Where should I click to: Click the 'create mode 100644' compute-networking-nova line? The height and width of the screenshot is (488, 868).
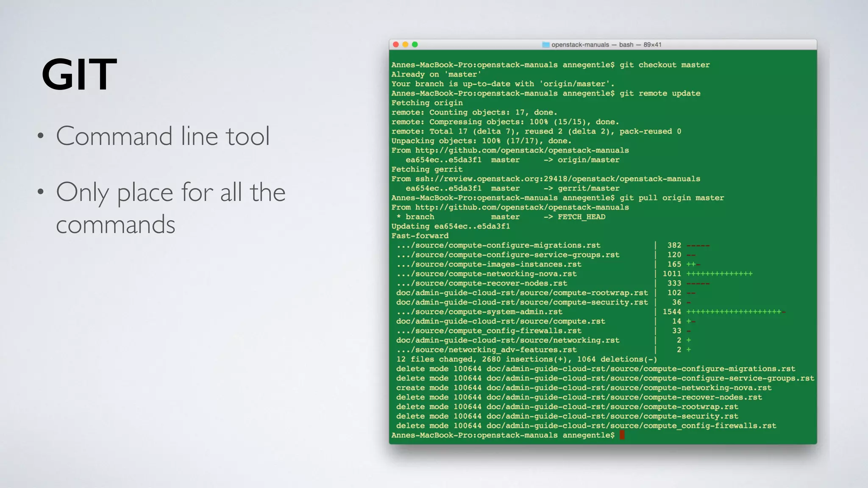click(584, 388)
